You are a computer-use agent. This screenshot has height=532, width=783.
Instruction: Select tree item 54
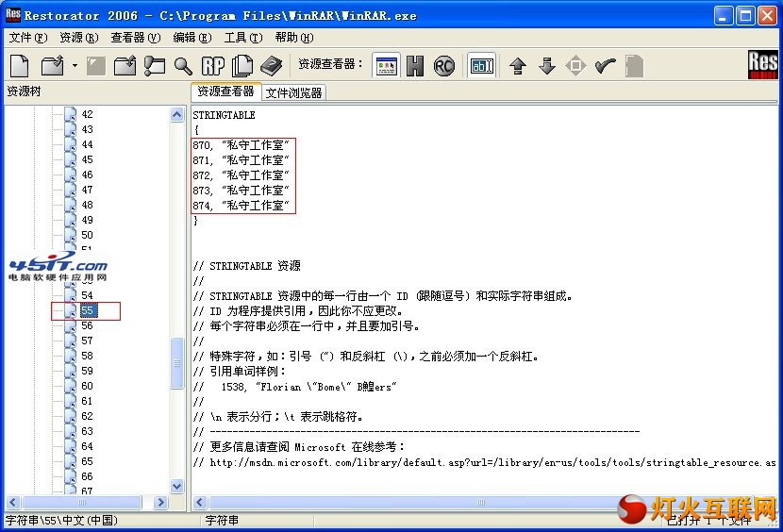[x=88, y=295]
